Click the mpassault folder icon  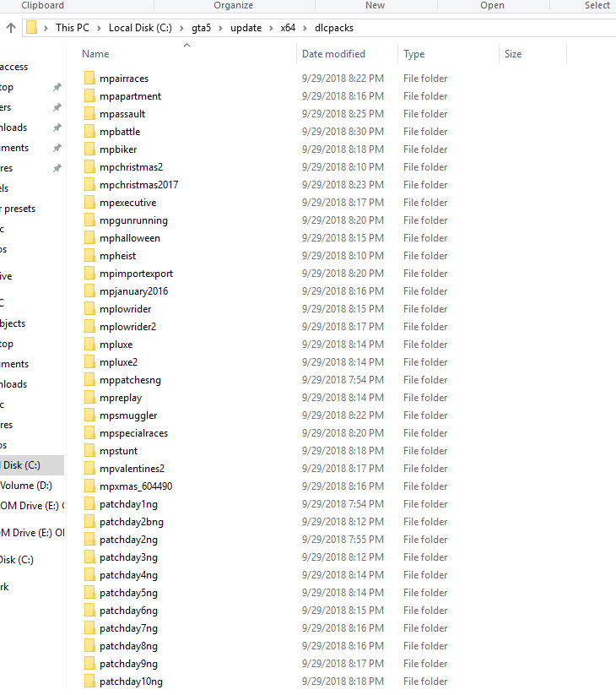pyautogui.click(x=89, y=113)
